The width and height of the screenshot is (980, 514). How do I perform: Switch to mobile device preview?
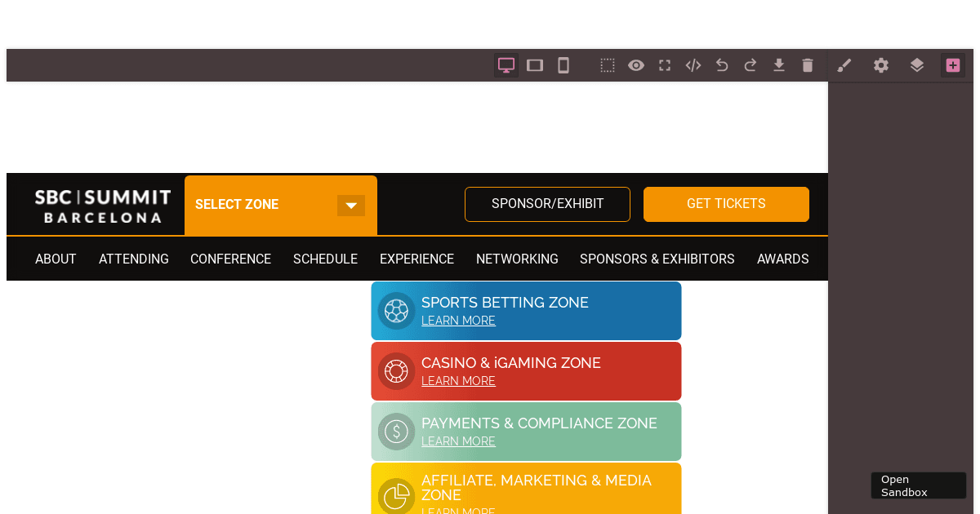[563, 65]
